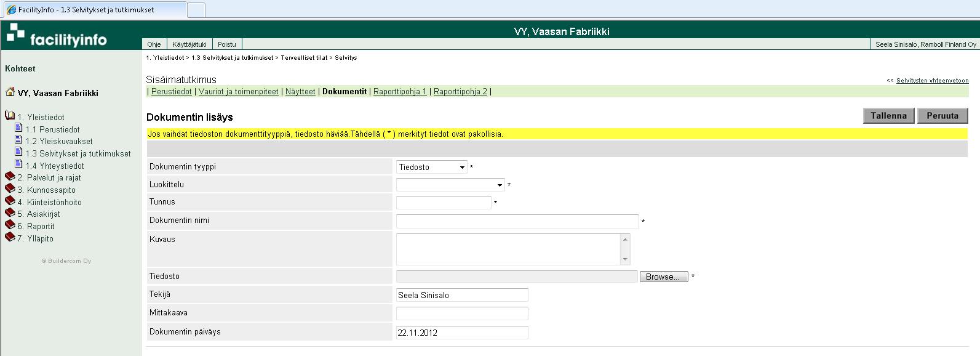
Task: Click the Tallenna button
Action: pos(889,116)
